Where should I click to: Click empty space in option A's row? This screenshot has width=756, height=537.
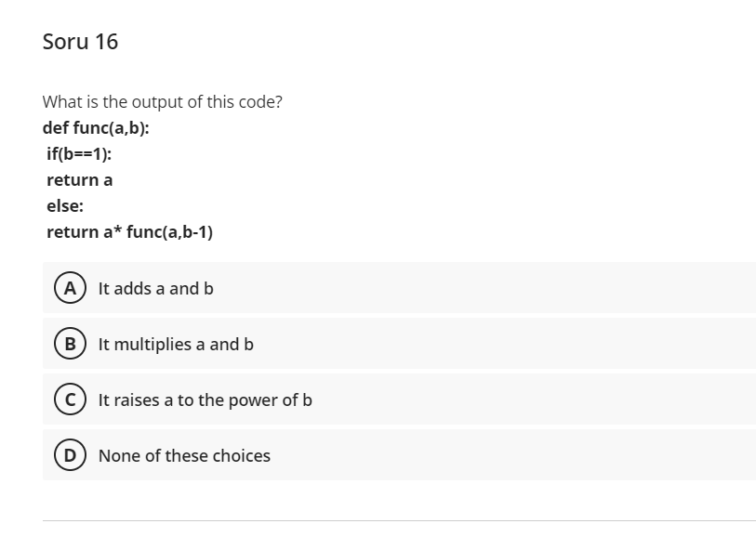click(x=482, y=288)
